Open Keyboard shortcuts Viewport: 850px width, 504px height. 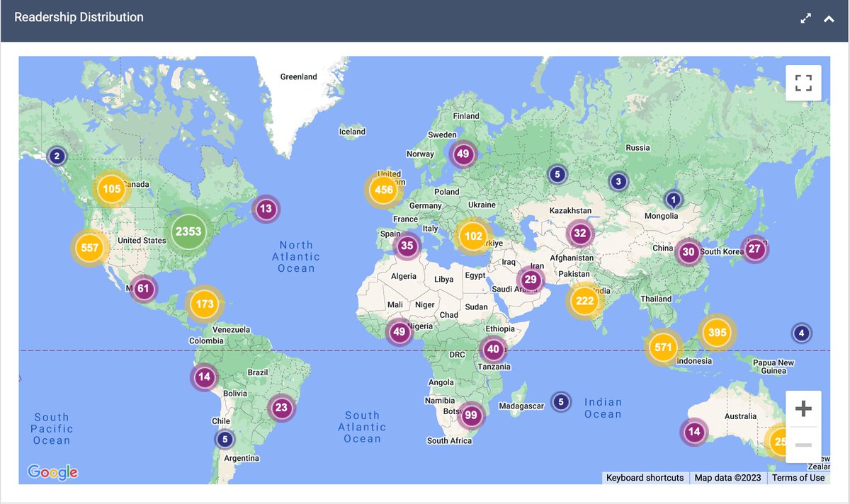[645, 478]
